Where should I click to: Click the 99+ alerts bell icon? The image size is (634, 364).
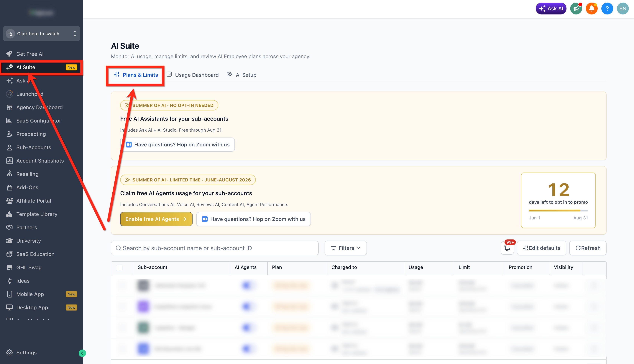(x=507, y=248)
